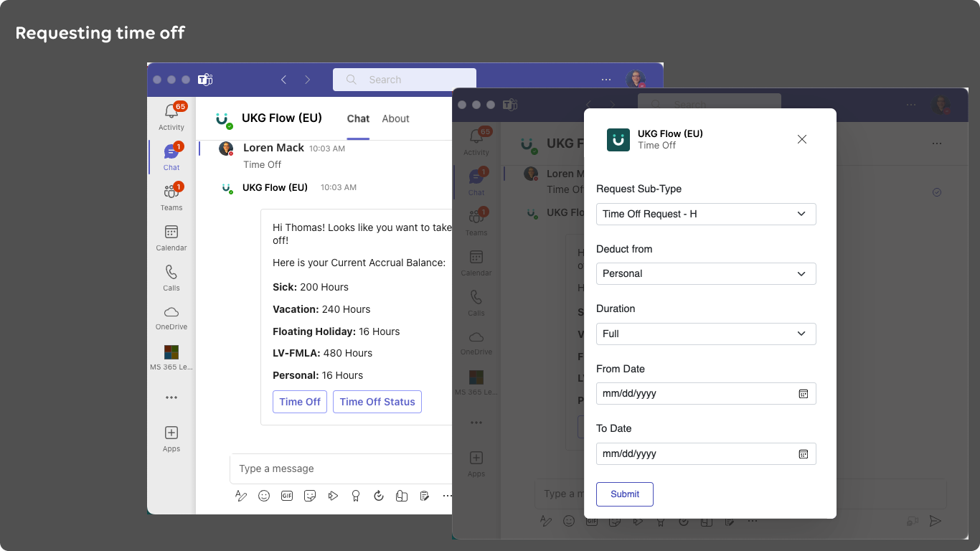
Task: Click the Time Off button
Action: pyautogui.click(x=300, y=402)
